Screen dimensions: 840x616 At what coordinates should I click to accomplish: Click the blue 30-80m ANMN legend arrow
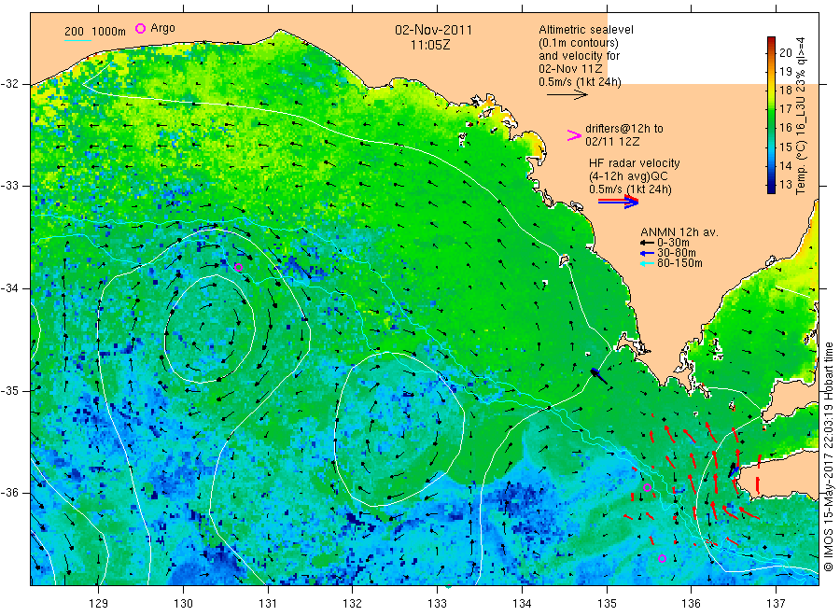pos(648,253)
